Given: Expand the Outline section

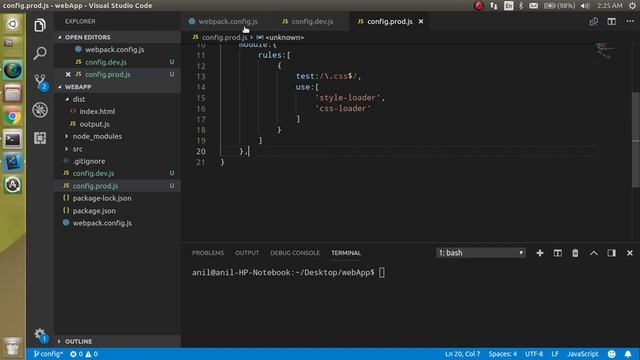Looking at the screenshot, I should [118, 341].
